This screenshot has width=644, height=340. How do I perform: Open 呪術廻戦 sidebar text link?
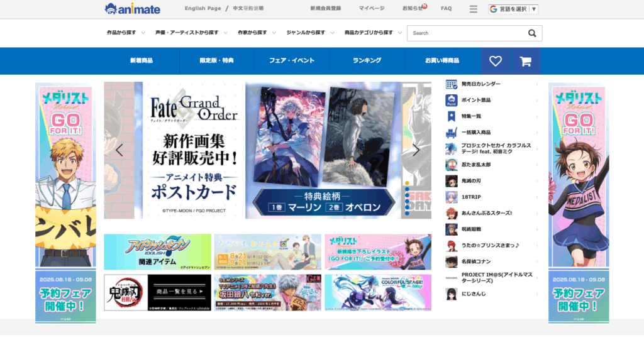(x=471, y=229)
